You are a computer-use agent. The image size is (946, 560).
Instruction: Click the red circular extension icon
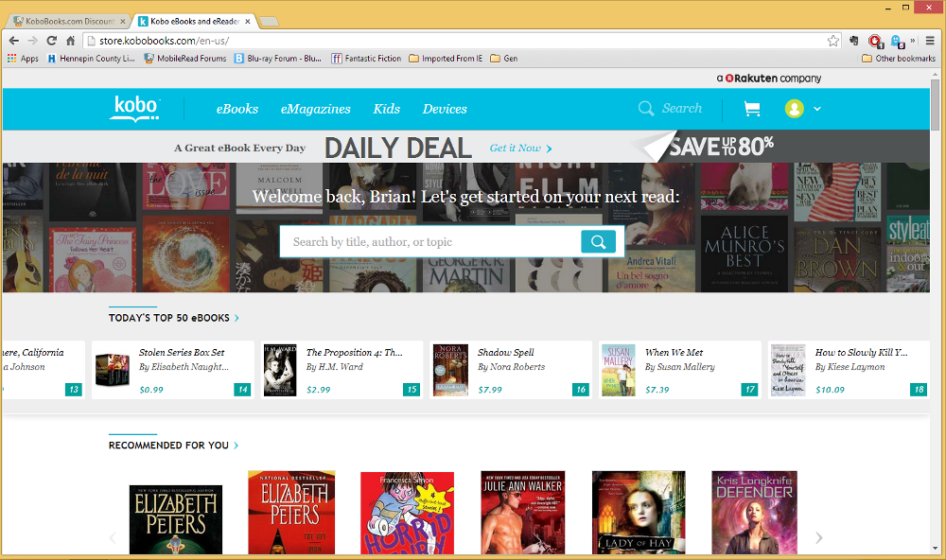click(875, 41)
